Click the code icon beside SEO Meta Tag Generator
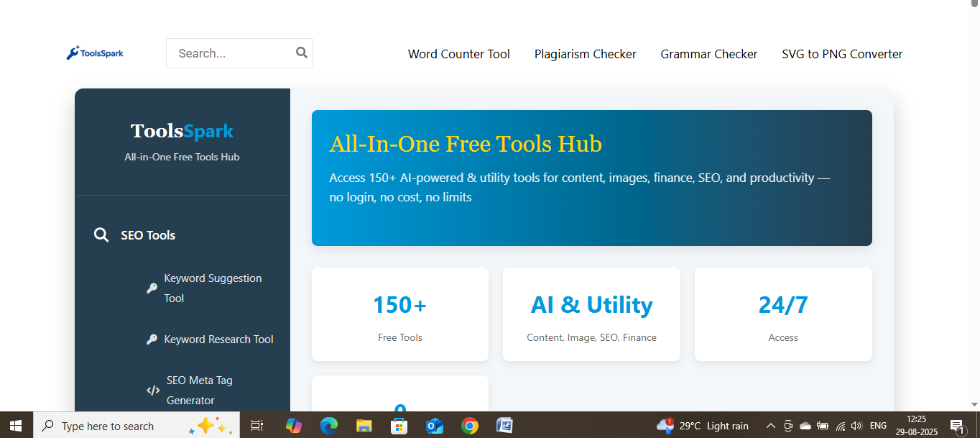 pos(153,390)
